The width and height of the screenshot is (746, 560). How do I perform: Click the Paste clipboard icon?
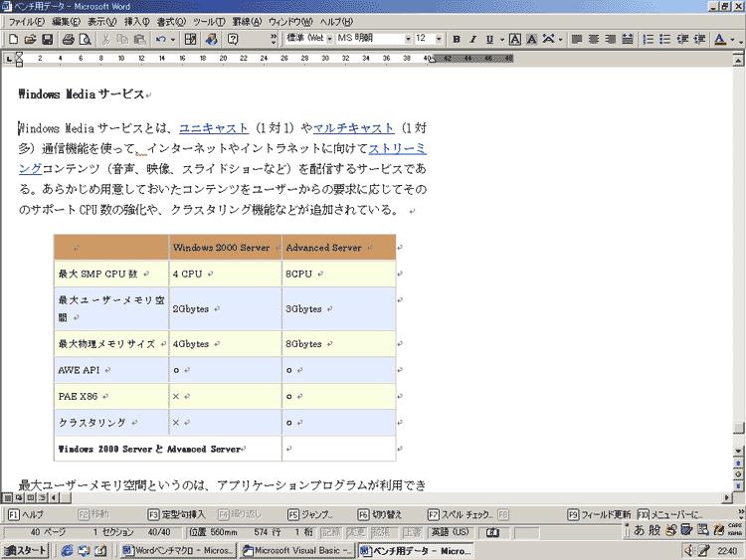pyautogui.click(x=140, y=39)
